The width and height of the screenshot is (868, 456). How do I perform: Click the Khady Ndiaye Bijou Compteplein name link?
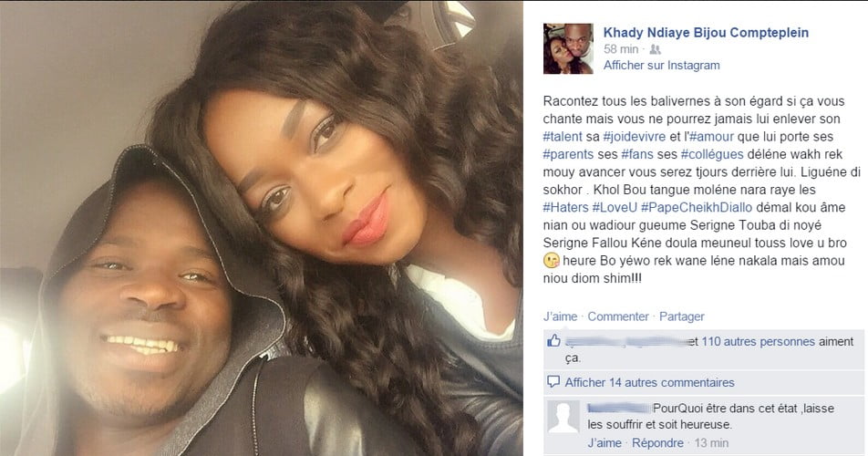coord(706,33)
